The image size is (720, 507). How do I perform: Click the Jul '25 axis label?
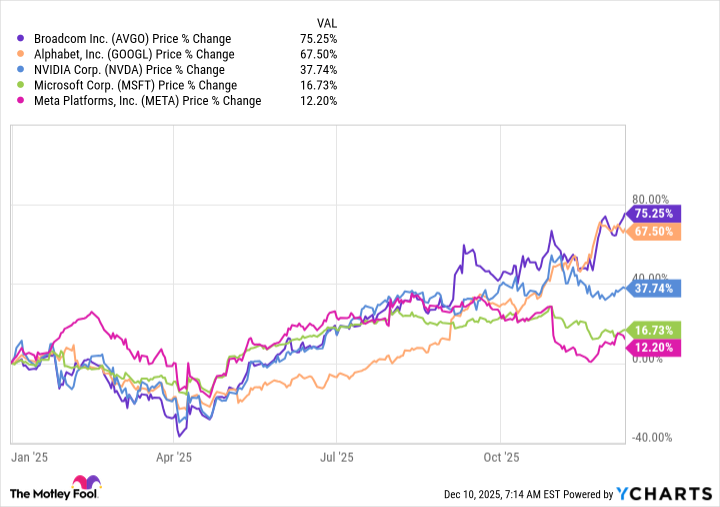tap(337, 457)
